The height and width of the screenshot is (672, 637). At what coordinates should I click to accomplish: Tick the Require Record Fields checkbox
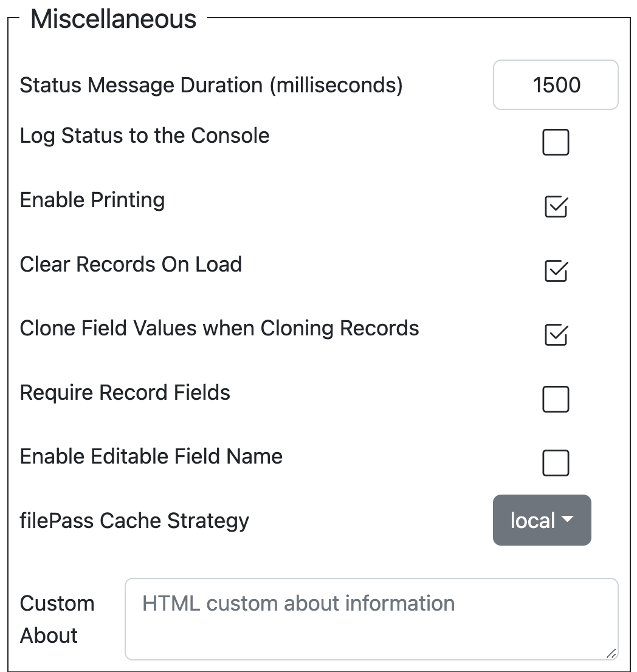pyautogui.click(x=556, y=399)
